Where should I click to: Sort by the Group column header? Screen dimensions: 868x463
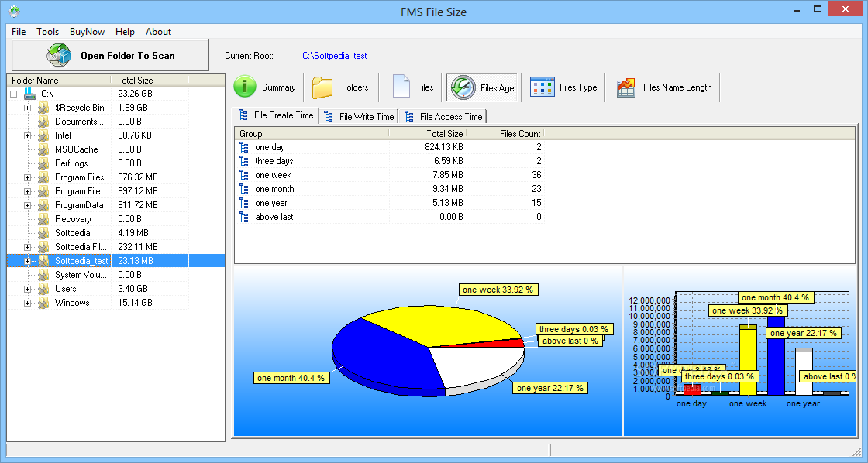[x=312, y=133]
